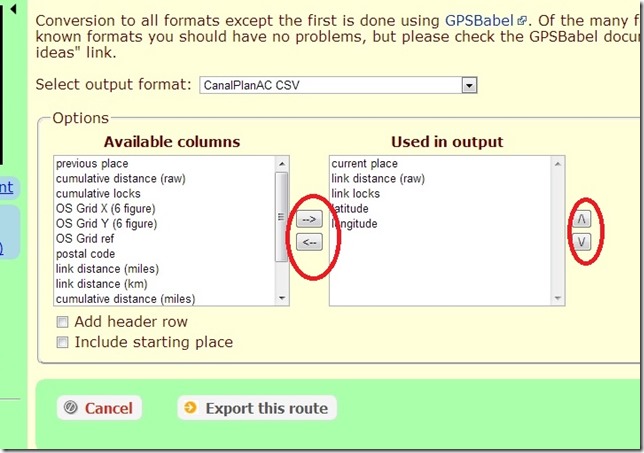Move selected output column down

pyautogui.click(x=581, y=241)
